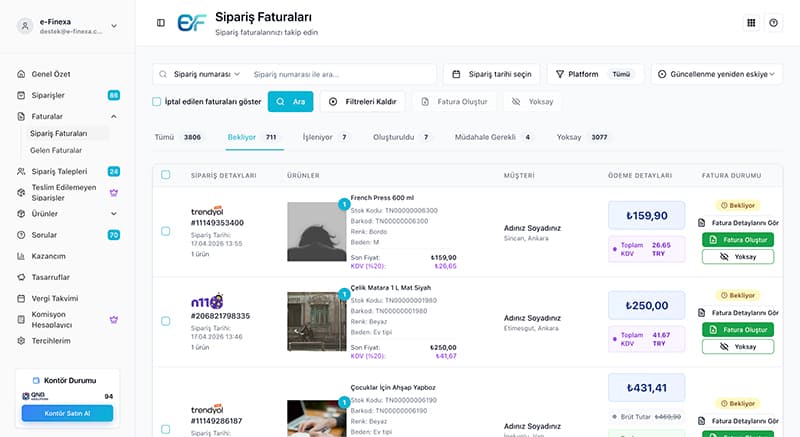The height and width of the screenshot is (437, 800).
Task: Click the top Fatura Oluştur toolbar button
Action: (455, 101)
